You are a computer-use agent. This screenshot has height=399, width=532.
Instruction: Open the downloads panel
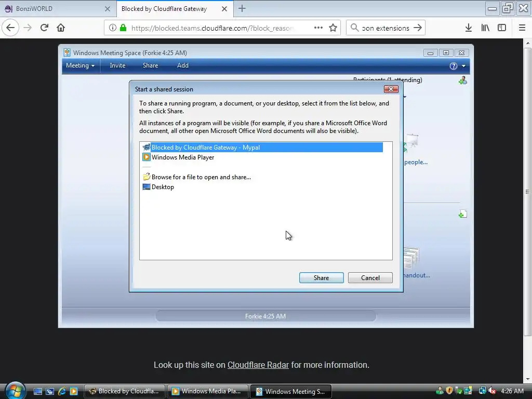coord(468,28)
